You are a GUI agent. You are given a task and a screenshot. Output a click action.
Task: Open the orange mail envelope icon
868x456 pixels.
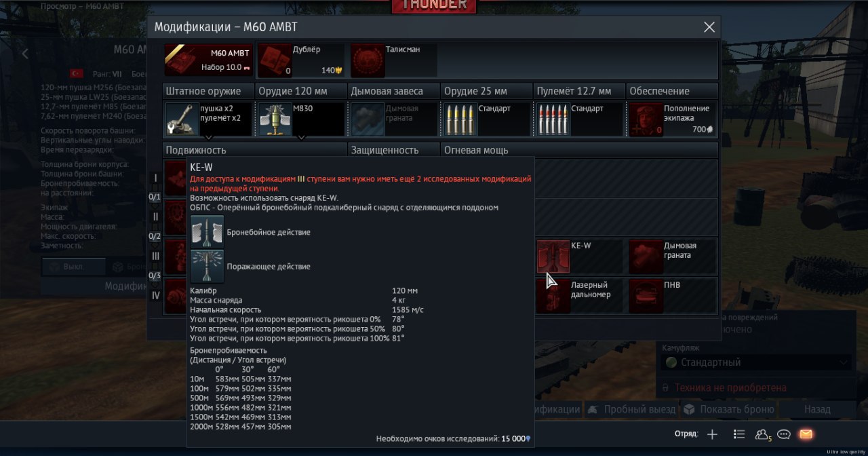click(806, 434)
